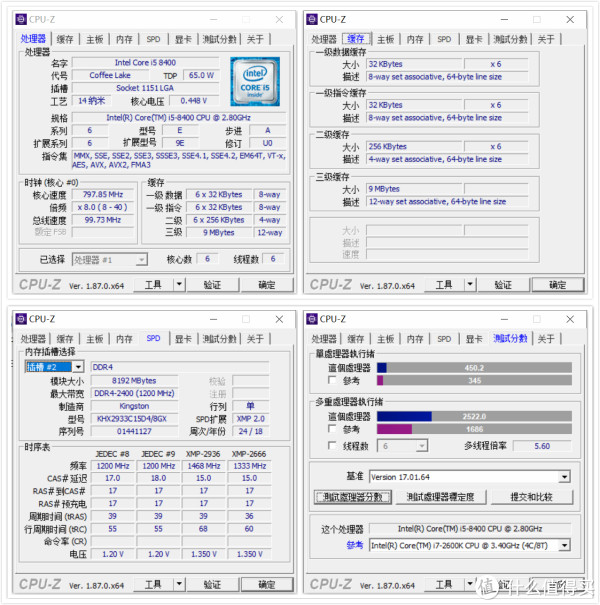Click the CPU-Z app icon in the cache window title bar
The height and width of the screenshot is (605, 600).
point(312,19)
